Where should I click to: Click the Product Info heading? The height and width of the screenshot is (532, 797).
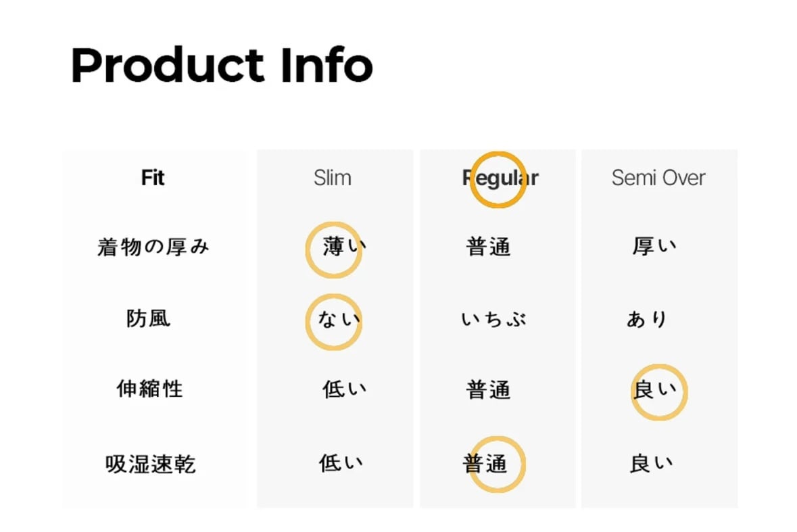pos(222,66)
